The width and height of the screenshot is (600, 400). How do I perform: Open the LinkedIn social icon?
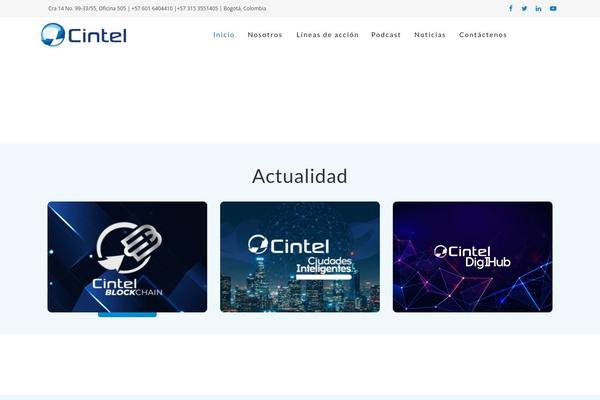click(538, 8)
